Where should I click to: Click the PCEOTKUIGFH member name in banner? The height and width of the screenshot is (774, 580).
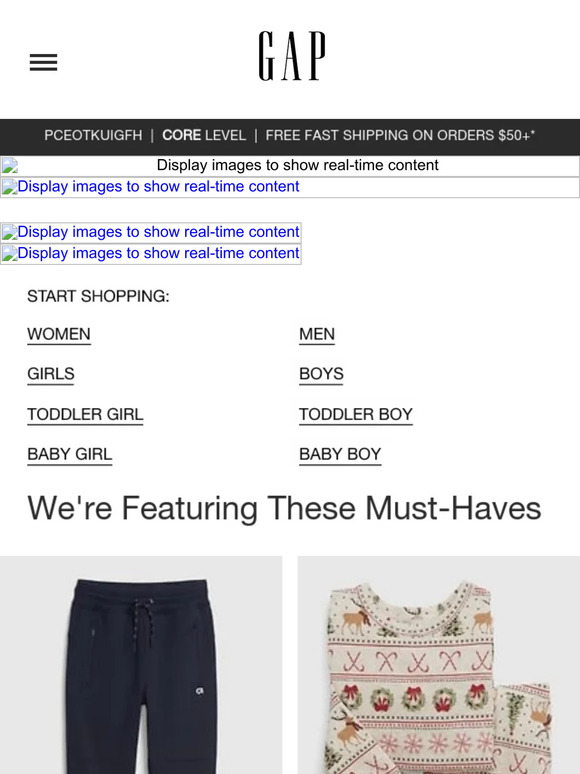(x=93, y=135)
